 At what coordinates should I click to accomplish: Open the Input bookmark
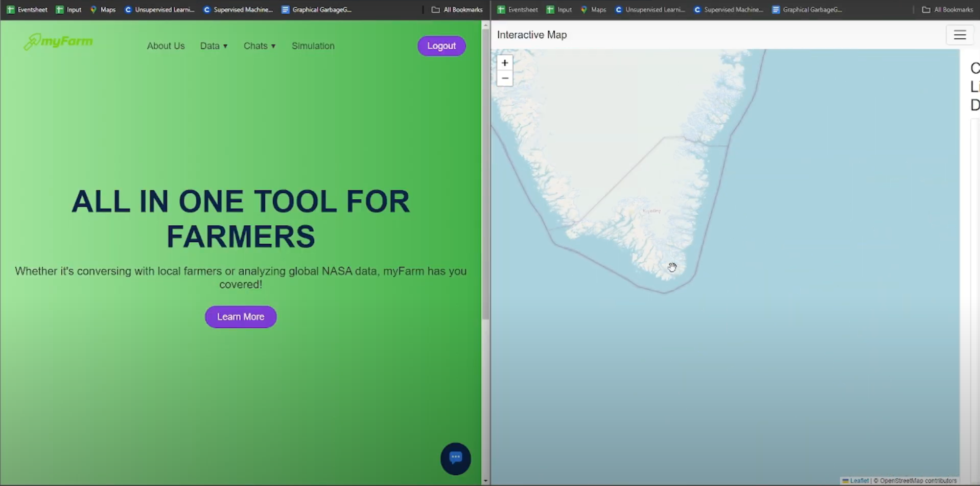pyautogui.click(x=68, y=9)
